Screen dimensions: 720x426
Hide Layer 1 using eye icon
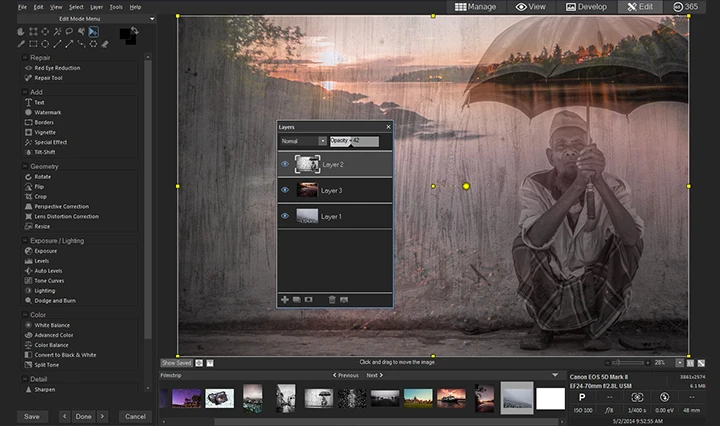(285, 215)
